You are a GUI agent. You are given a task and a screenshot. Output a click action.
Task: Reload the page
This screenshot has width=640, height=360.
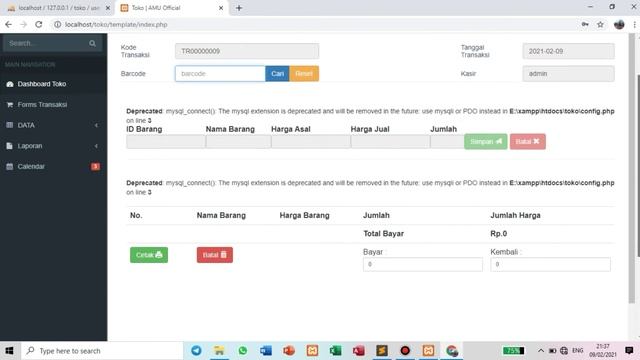coord(39,24)
